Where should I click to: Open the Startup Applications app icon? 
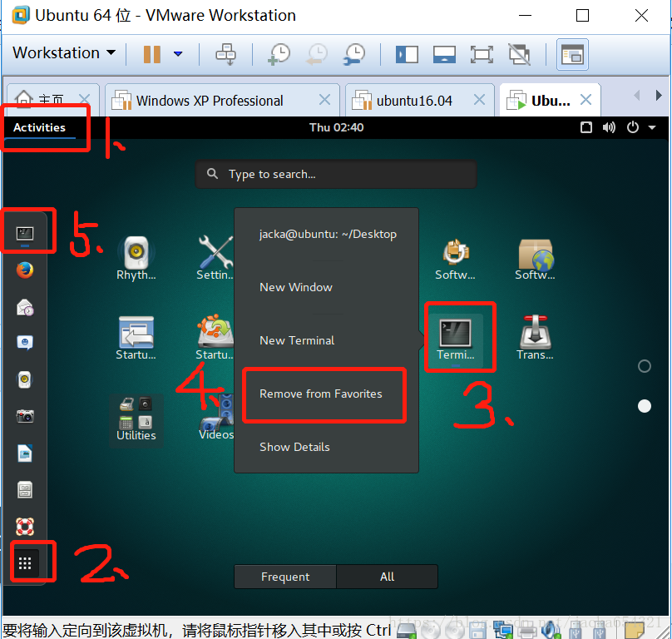(x=136, y=339)
